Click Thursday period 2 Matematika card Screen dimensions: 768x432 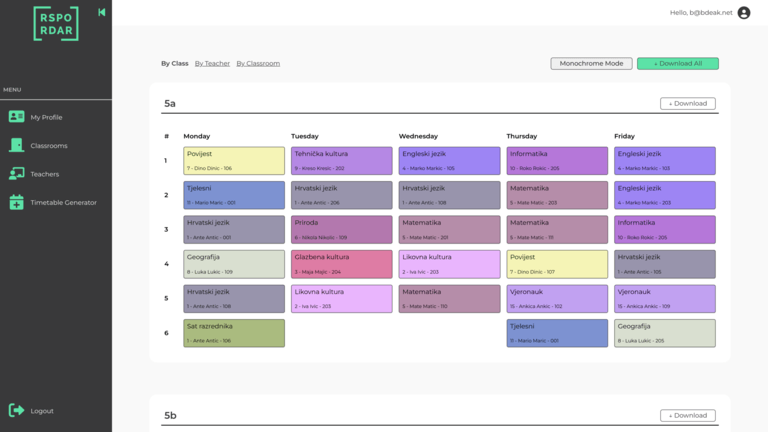pos(557,195)
